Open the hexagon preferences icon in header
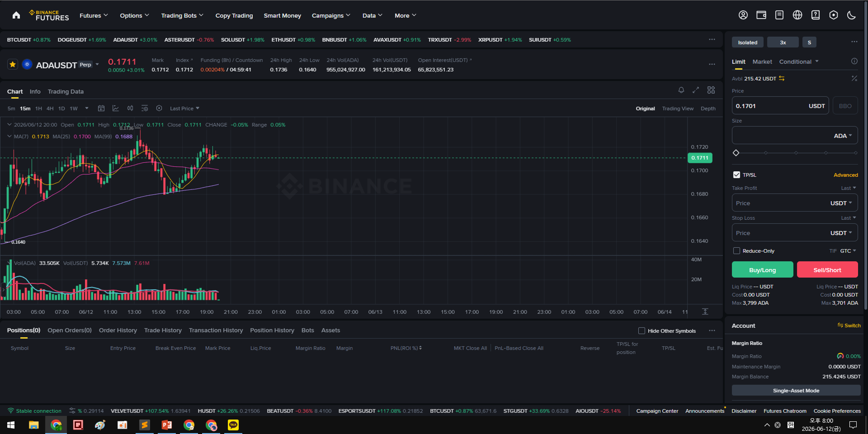The height and width of the screenshot is (434, 868). tap(834, 15)
